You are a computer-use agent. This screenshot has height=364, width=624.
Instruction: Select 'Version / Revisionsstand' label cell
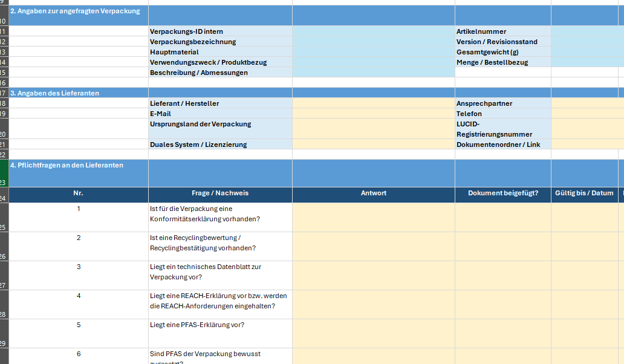click(503, 42)
